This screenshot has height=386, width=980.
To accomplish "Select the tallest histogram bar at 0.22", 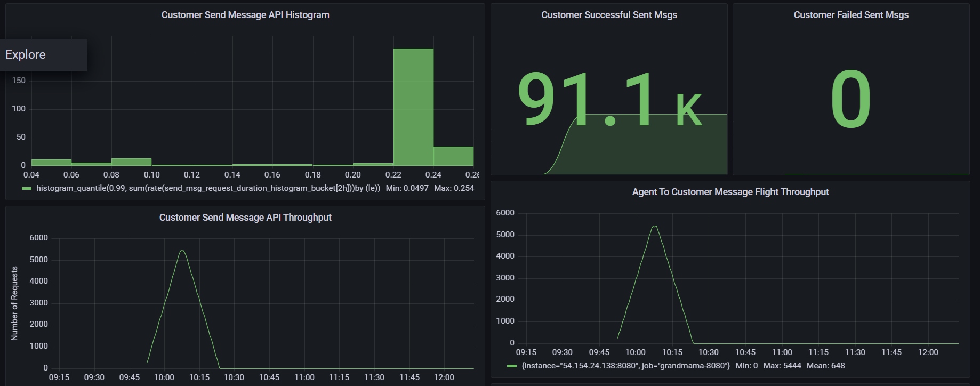I will click(413, 107).
